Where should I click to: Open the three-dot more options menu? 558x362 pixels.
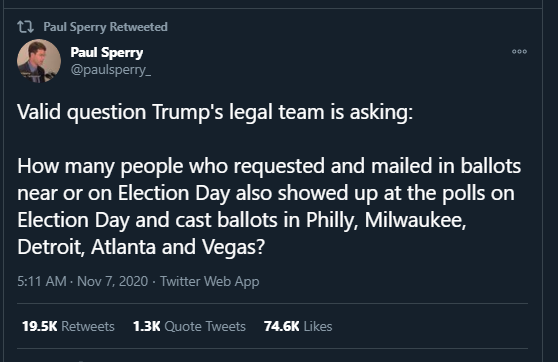coord(519,52)
